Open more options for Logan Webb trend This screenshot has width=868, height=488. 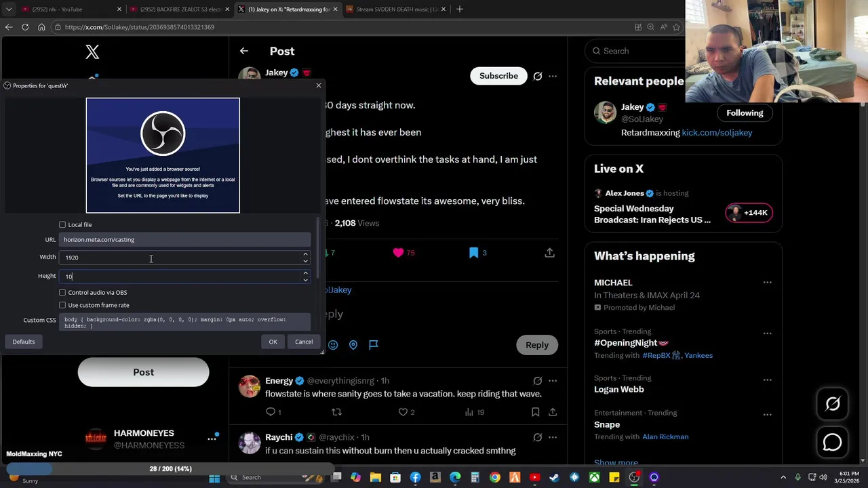click(767, 380)
